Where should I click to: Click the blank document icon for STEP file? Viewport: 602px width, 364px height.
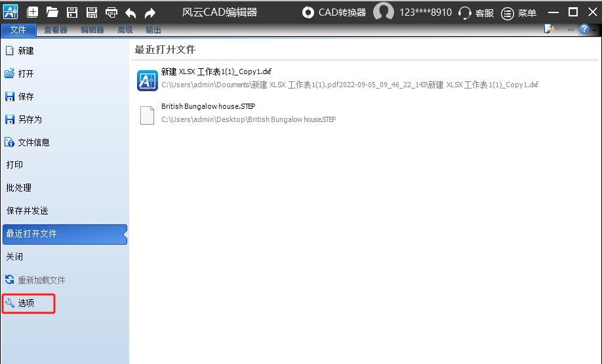[x=147, y=115]
